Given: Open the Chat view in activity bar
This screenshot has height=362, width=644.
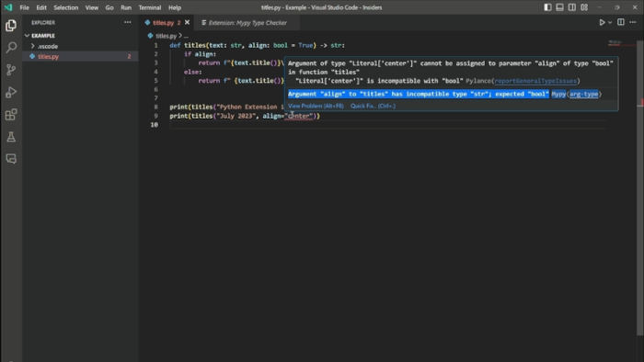Looking at the screenshot, I should [x=11, y=159].
